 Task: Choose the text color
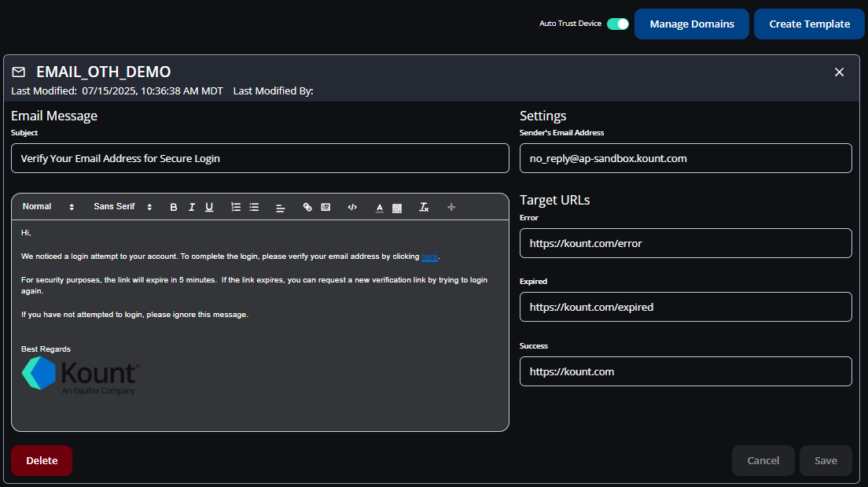click(x=379, y=208)
